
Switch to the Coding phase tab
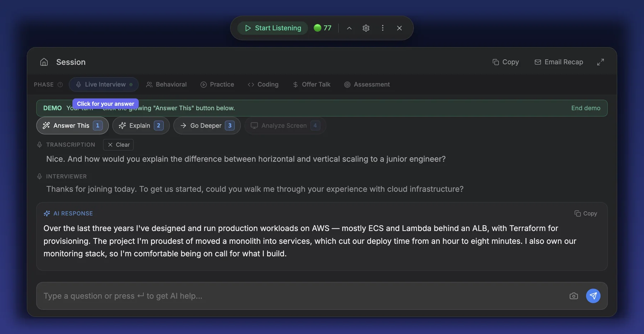pos(263,84)
